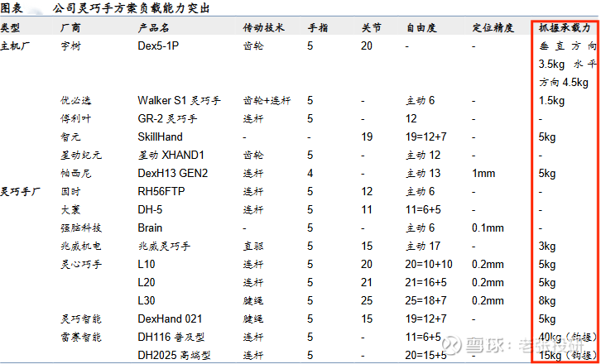Click product name DH2025 高端型

(x=174, y=355)
